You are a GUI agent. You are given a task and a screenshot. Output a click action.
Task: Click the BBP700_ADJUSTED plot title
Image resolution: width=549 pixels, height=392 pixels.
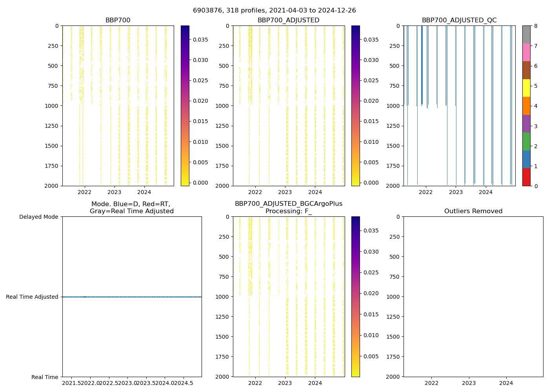pyautogui.click(x=288, y=20)
